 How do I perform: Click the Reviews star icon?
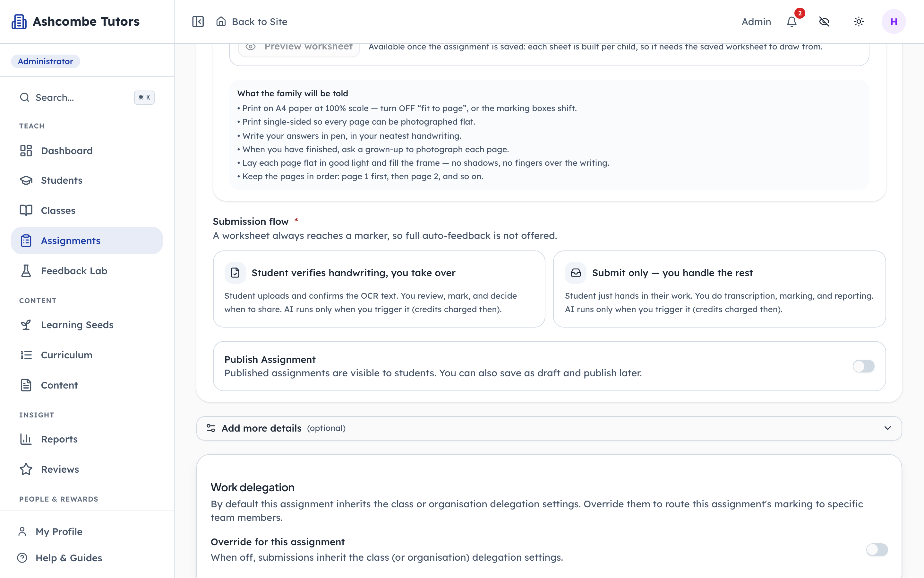point(26,469)
